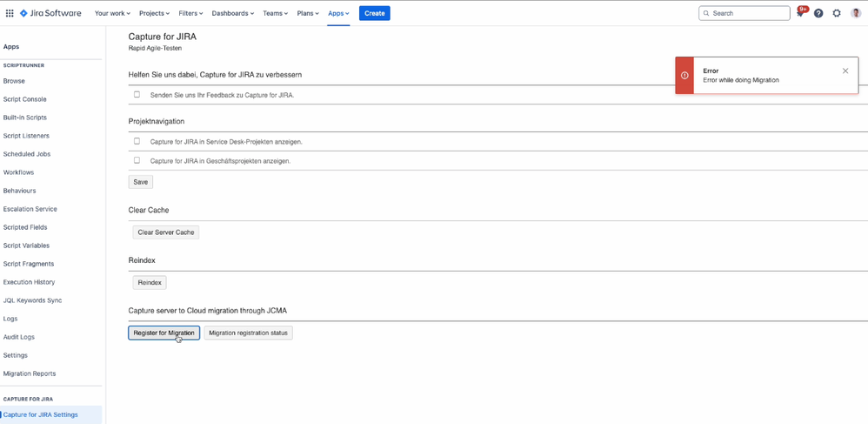Open the settings gear icon
This screenshot has height=424, width=868.
click(837, 13)
